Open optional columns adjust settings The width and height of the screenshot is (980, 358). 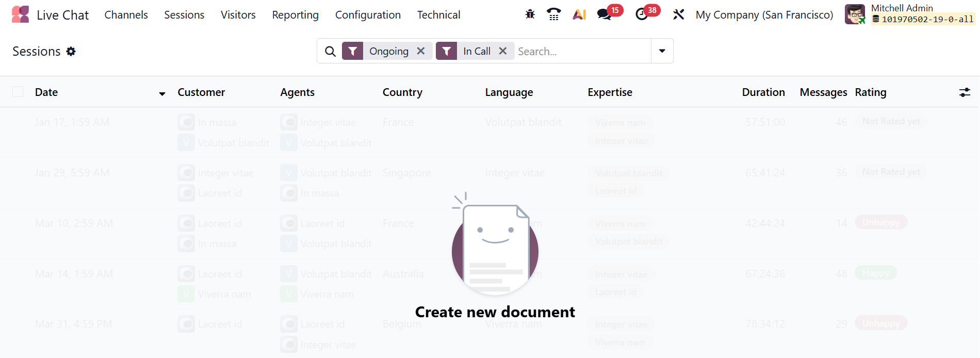964,92
